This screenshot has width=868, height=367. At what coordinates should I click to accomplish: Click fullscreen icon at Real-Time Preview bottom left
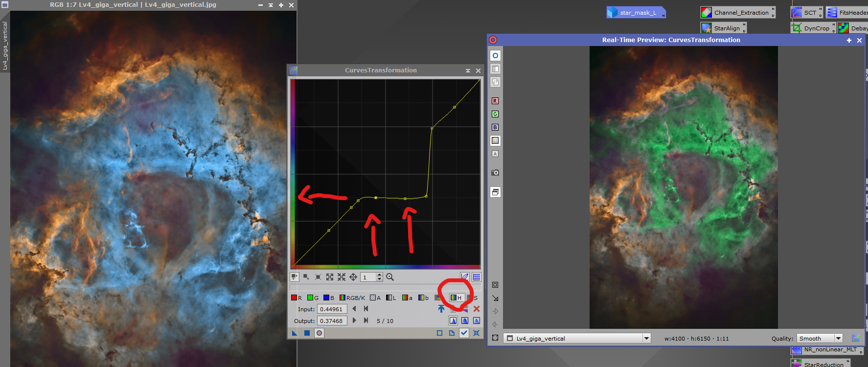(495, 338)
